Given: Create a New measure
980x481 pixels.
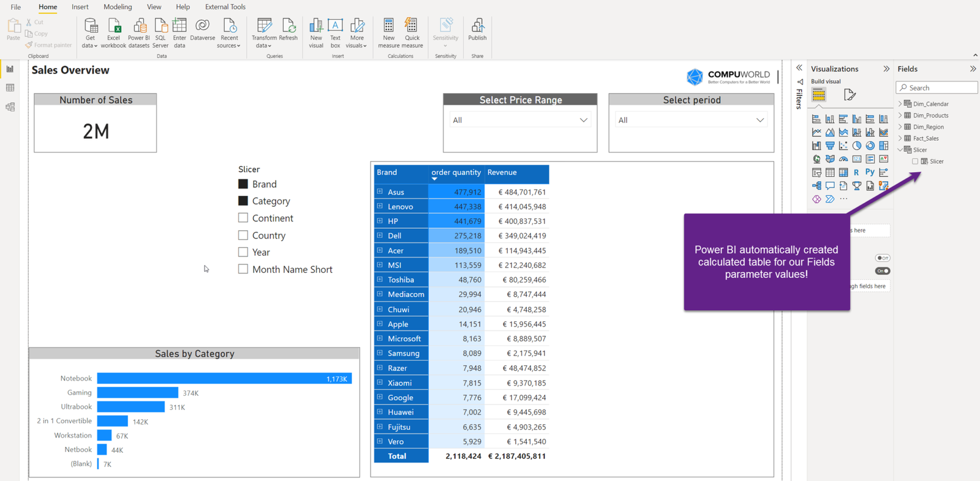Looking at the screenshot, I should tap(388, 33).
